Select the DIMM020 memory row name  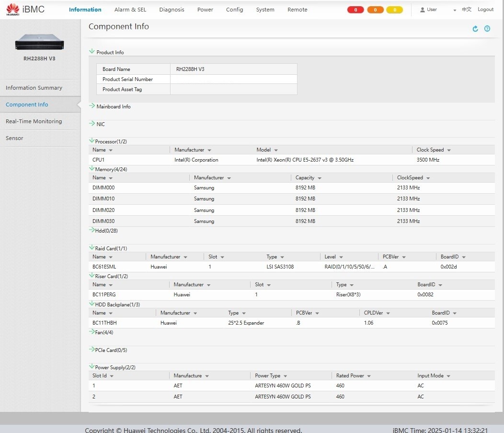[x=103, y=210]
